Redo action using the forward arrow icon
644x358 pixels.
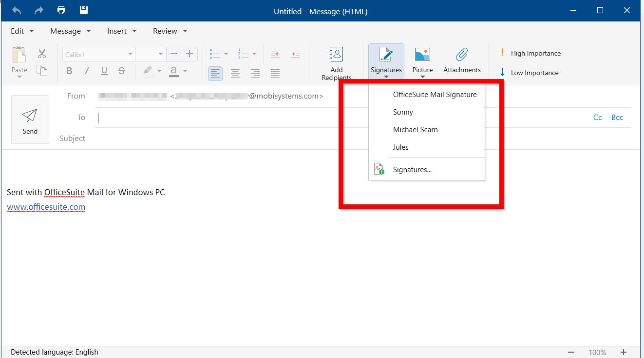(x=39, y=10)
